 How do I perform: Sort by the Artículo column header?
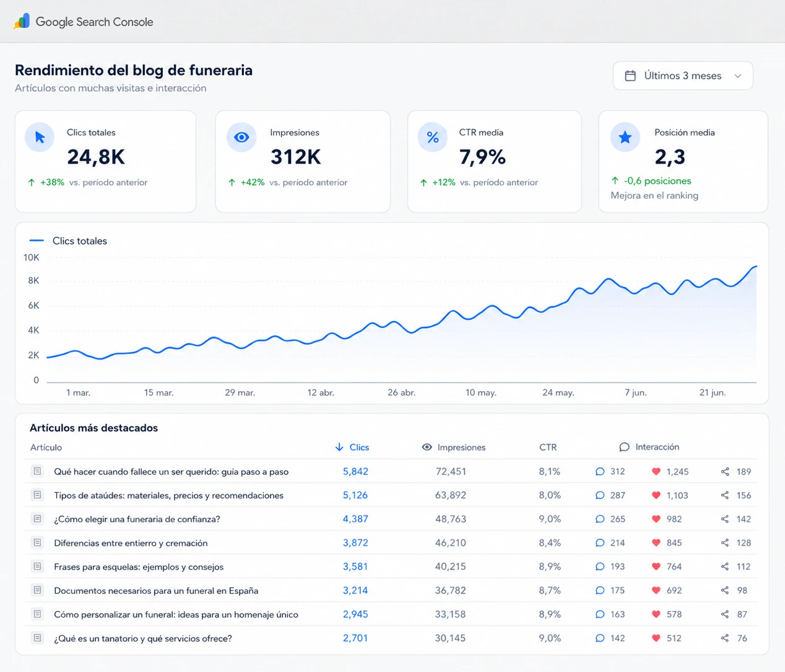coord(46,447)
